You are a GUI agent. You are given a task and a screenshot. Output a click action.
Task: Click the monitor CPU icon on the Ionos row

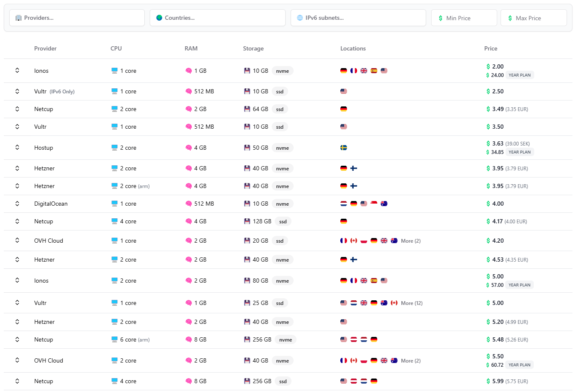pyautogui.click(x=114, y=71)
